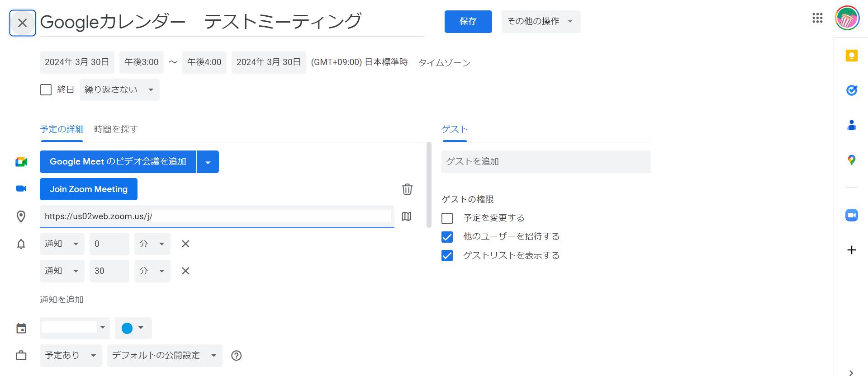
Task: Preview location in Maps icon
Action: coord(407,216)
